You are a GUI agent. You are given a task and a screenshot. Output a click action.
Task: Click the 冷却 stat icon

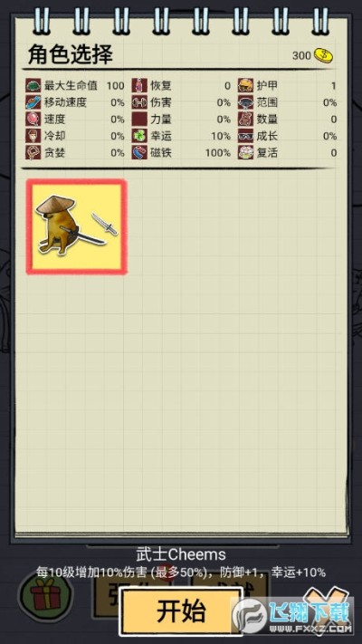tap(33, 136)
